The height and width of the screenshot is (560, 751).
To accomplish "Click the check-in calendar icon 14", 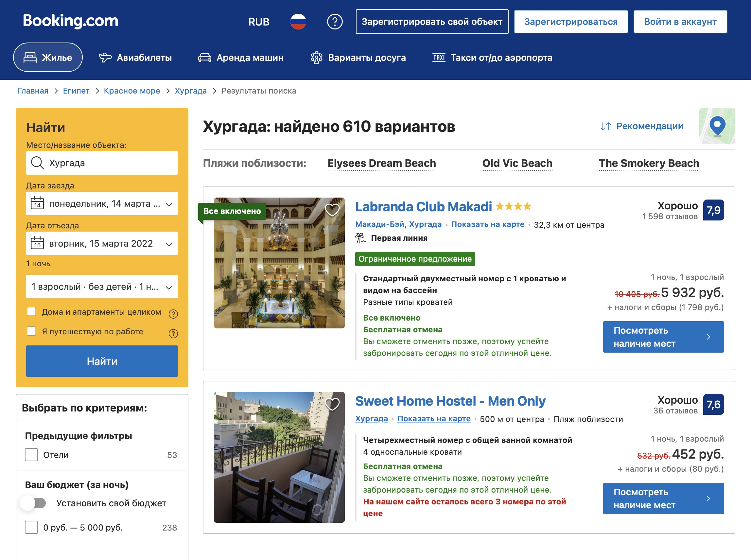I will (x=37, y=204).
